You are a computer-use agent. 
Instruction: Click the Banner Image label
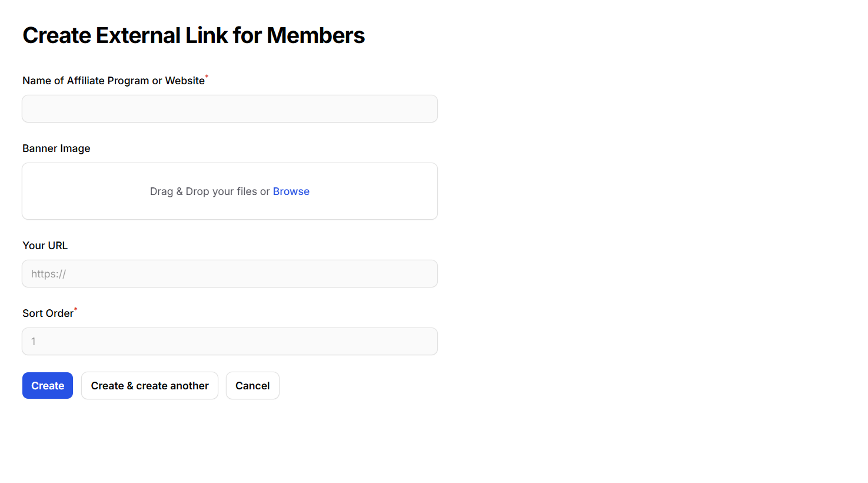coord(56,148)
